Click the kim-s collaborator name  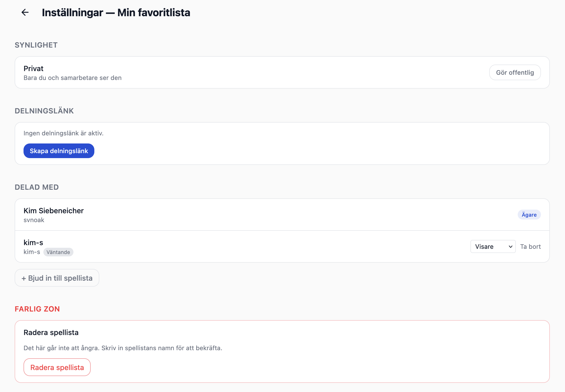coord(33,242)
